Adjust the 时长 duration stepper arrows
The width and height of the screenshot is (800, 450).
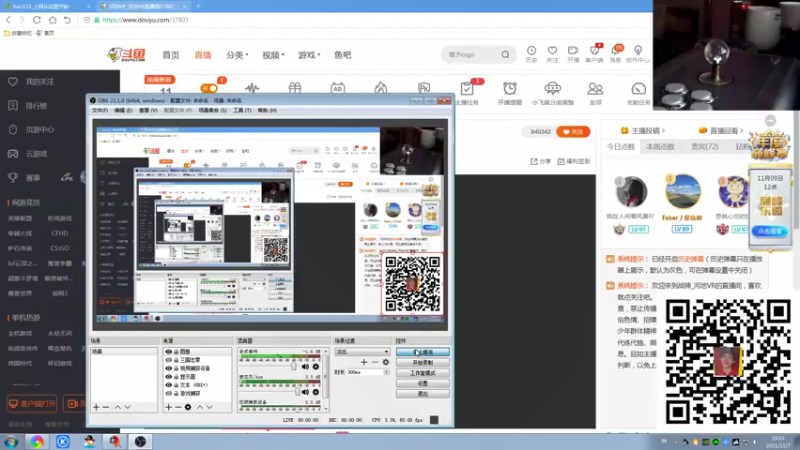pos(387,372)
